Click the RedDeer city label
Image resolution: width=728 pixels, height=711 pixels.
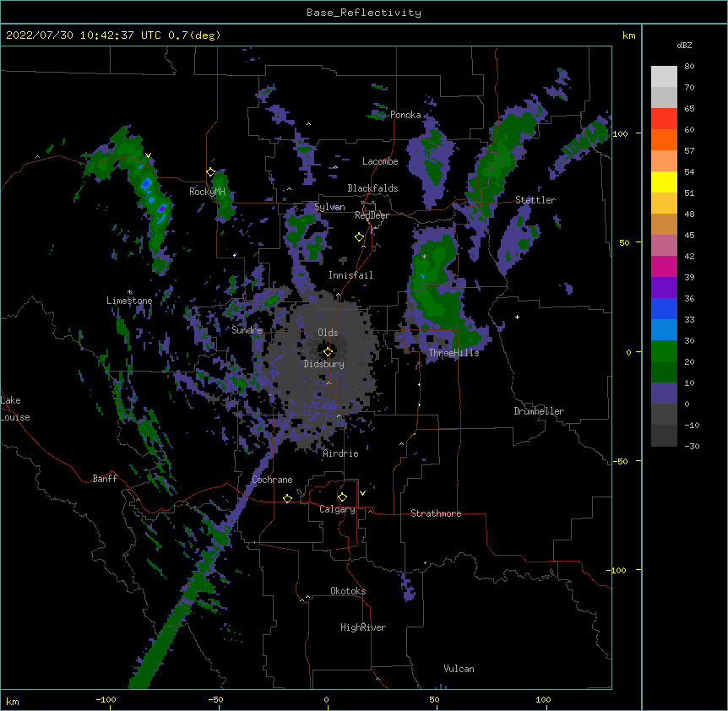[x=372, y=215]
